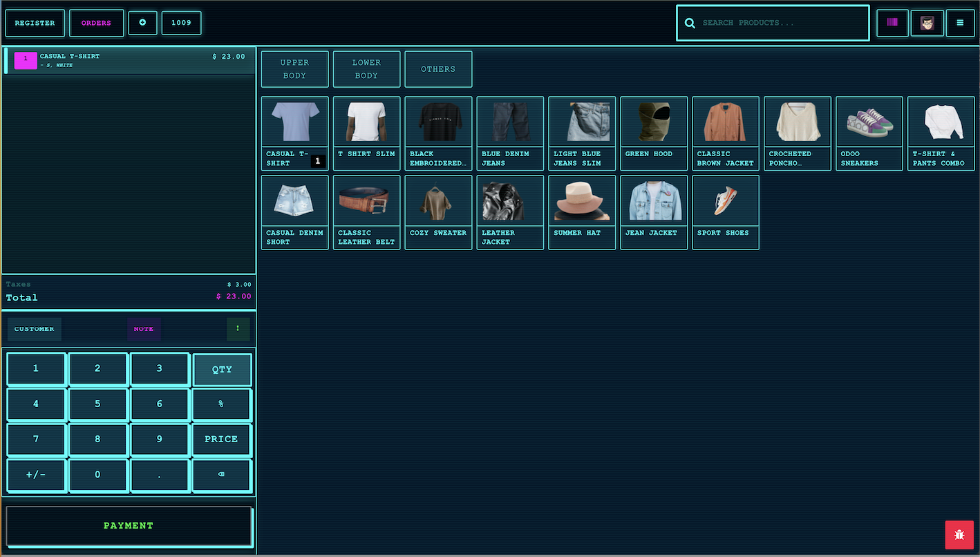Add a note with the Note button

point(144,329)
